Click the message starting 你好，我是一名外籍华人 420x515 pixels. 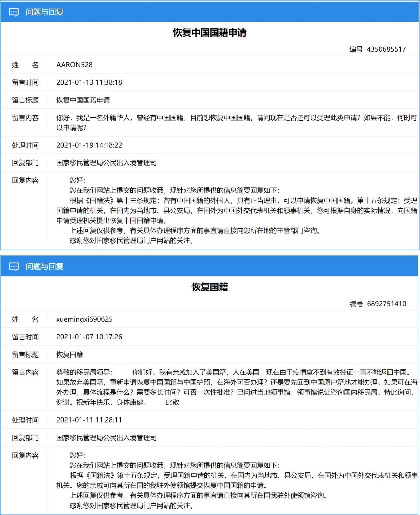[x=237, y=123]
